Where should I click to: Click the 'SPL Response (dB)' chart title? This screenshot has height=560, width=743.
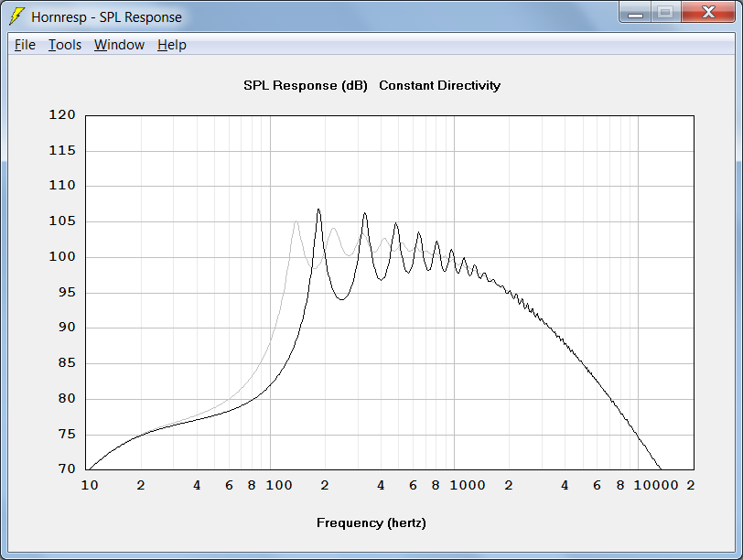pos(306,86)
